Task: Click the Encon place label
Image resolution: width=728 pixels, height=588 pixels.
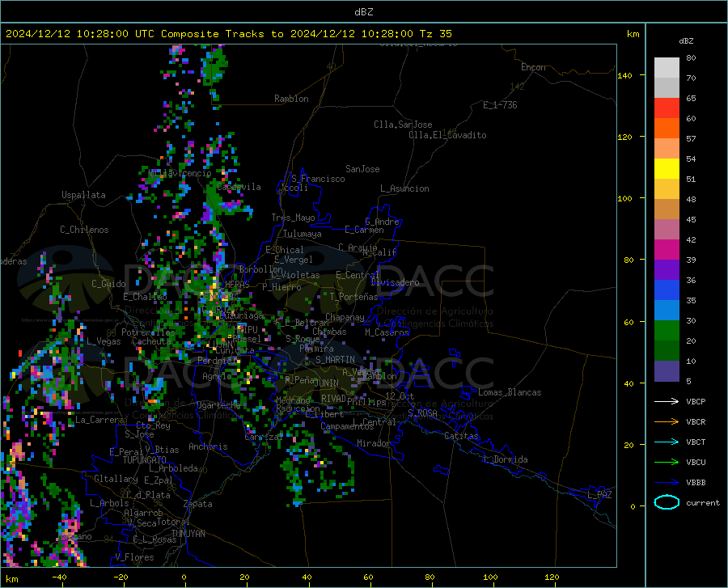Action: [x=533, y=67]
